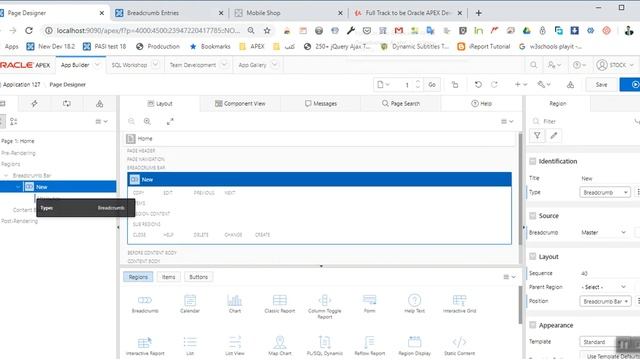Viewport: 640px width, 360px height.
Task: Switch to the Dynamic Actions lightning tab
Action: pos(34,104)
